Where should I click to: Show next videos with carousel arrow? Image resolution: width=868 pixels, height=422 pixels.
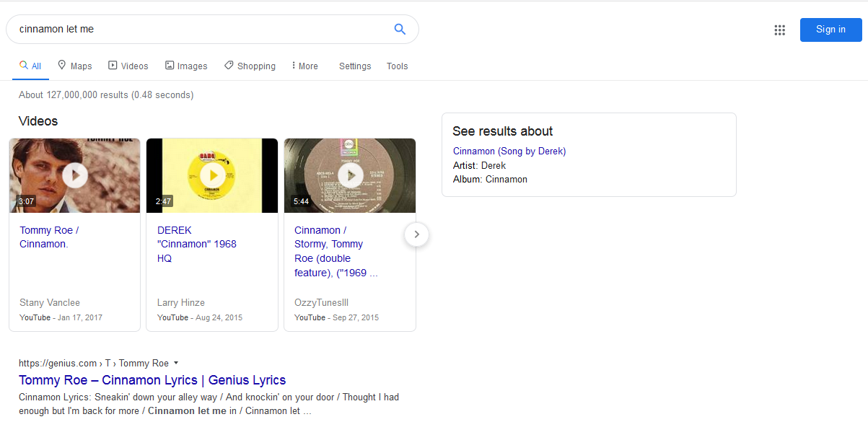416,234
